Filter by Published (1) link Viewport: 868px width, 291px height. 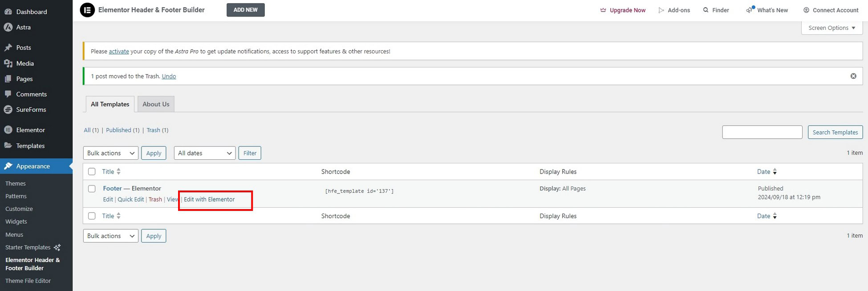point(122,130)
